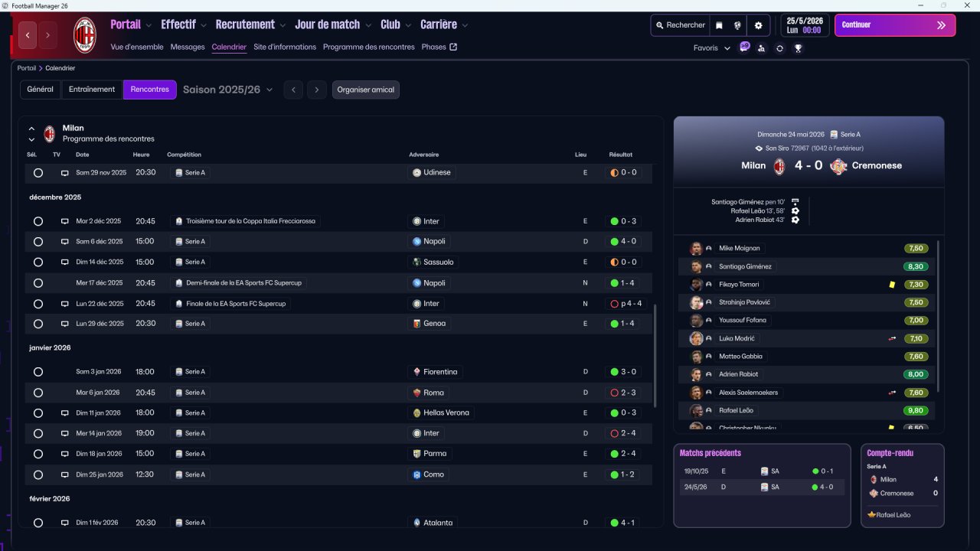
Task: Click the Serie A logo in match header
Action: click(x=834, y=135)
